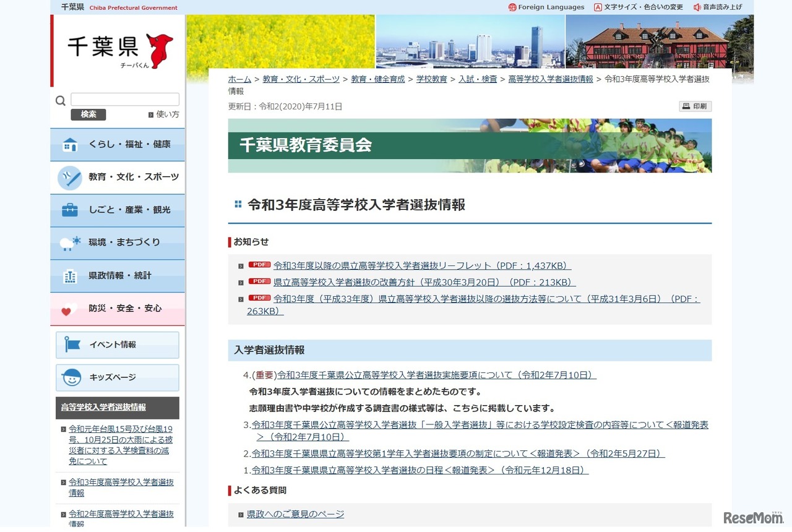
Task: Open 防災・安全・安心 heart menu
Action: click(118, 309)
